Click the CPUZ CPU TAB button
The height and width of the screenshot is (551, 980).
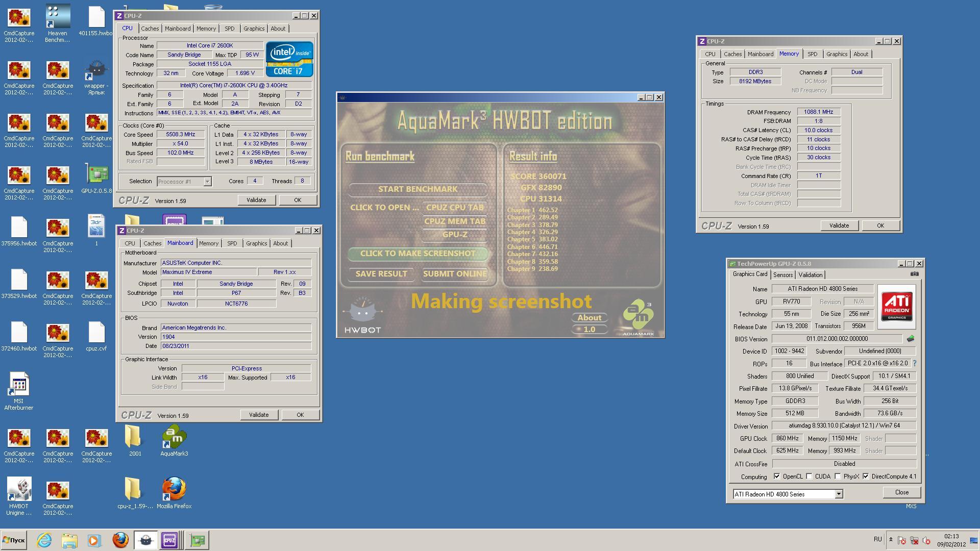coord(454,207)
